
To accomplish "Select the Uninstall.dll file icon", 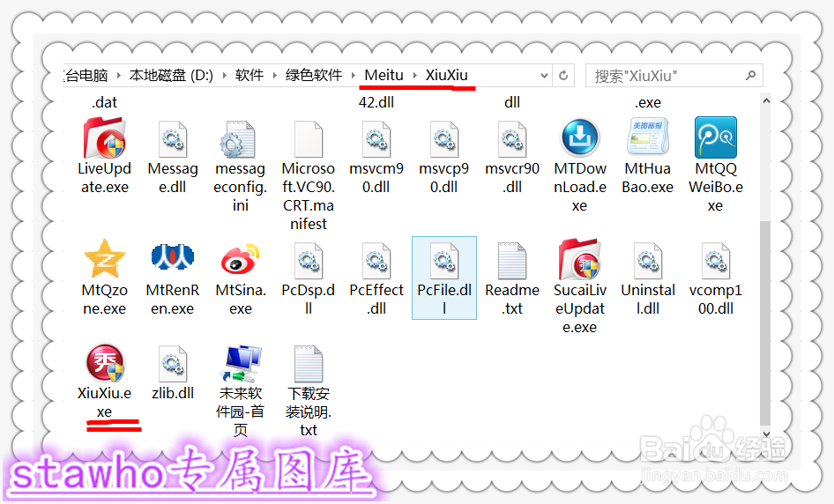I will point(648,261).
